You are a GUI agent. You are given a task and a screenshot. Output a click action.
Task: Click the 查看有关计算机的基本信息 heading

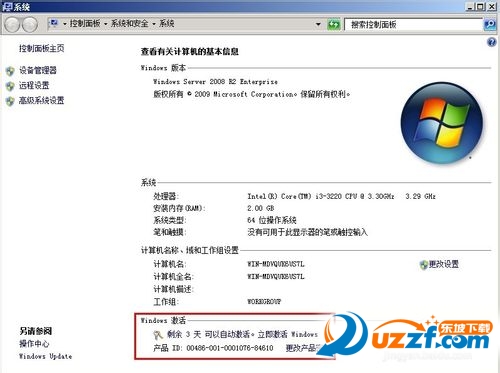[190, 52]
